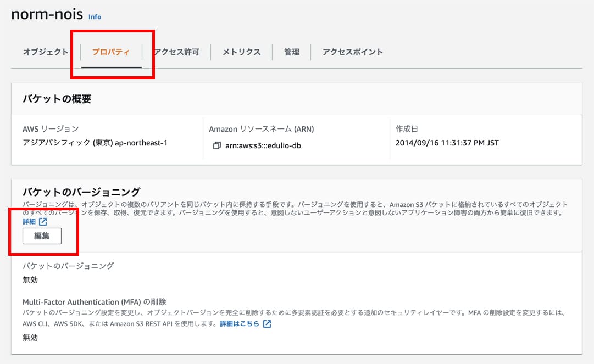Click the 作成日 date value

pyautogui.click(x=447, y=143)
